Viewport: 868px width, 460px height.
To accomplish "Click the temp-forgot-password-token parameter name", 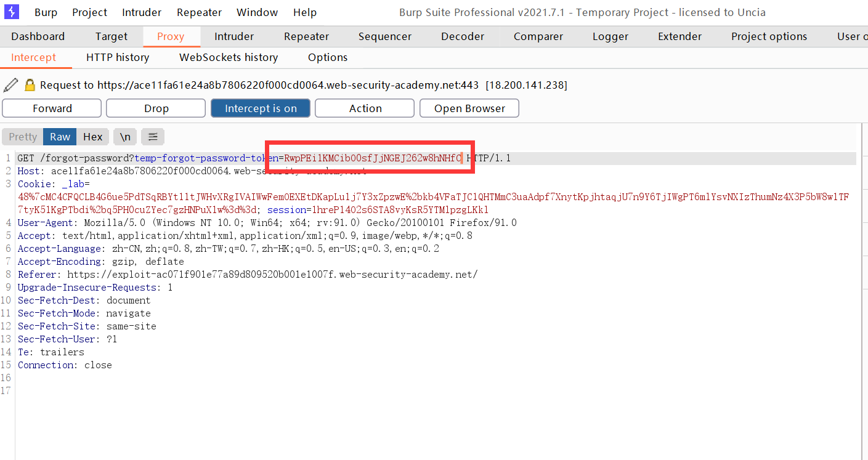I will click(x=206, y=158).
